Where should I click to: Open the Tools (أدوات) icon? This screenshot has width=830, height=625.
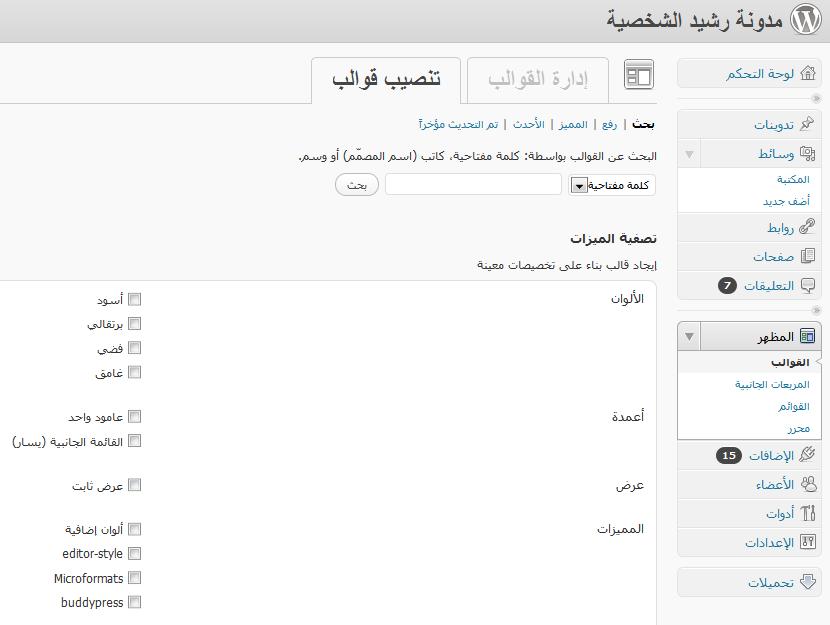point(807,514)
